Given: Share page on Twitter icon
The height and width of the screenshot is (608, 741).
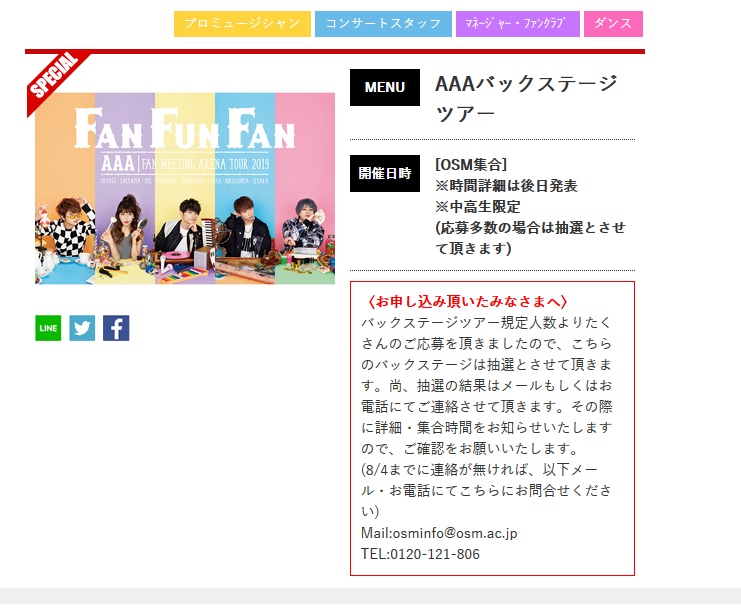Looking at the screenshot, I should [82, 328].
